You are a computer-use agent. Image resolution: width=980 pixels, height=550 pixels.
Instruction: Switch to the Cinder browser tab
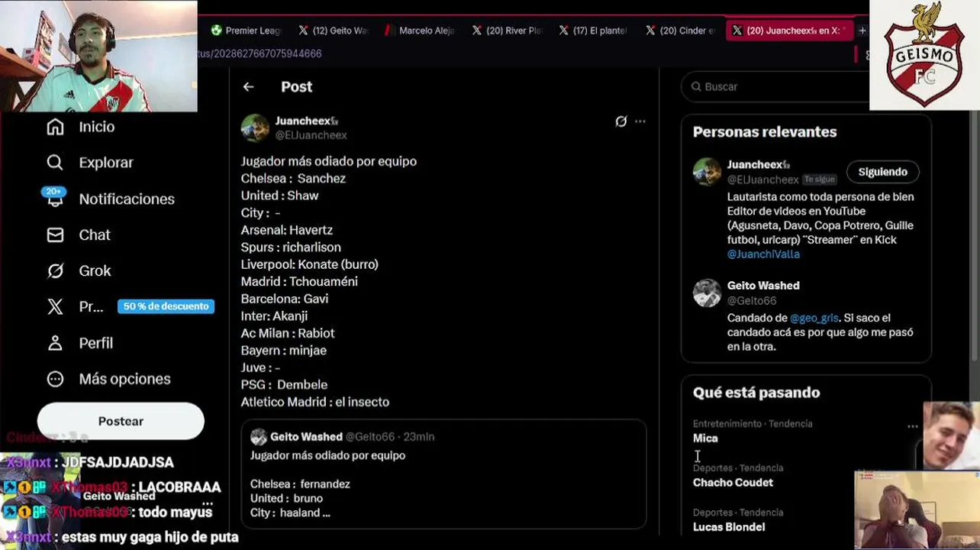tap(680, 31)
